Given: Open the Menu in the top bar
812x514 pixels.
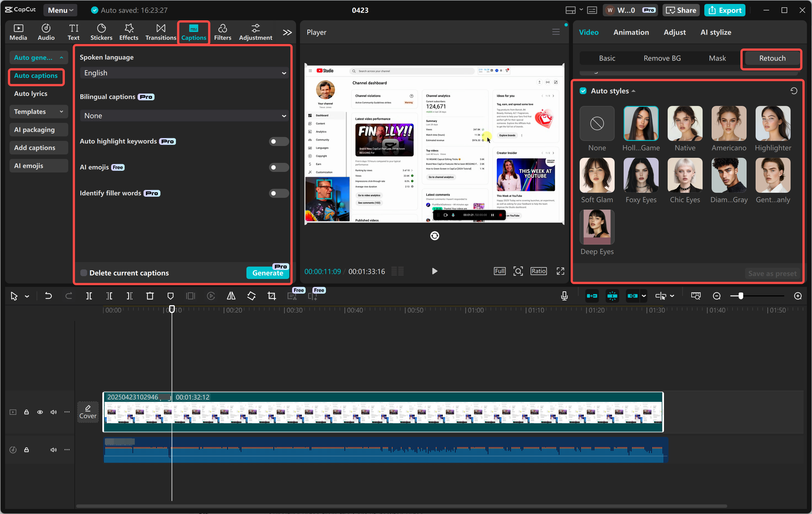Looking at the screenshot, I should (60, 10).
